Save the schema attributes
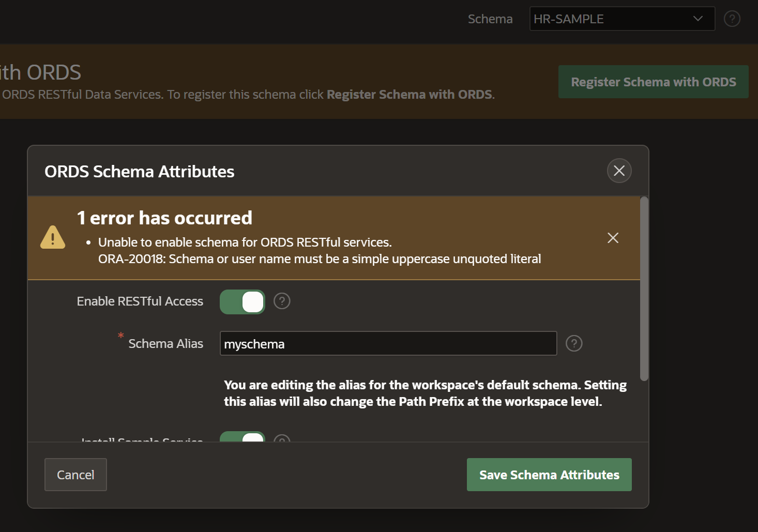The image size is (758, 532). pos(549,475)
